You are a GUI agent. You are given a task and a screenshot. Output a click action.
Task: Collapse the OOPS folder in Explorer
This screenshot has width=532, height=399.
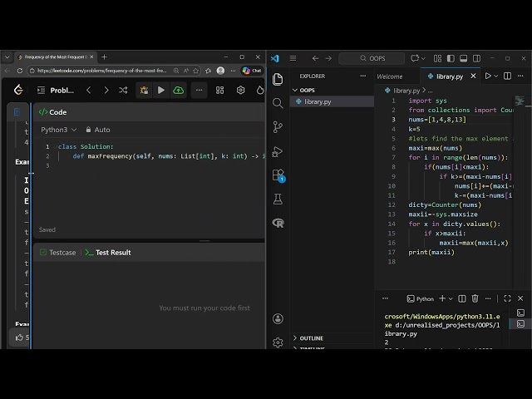point(307,90)
